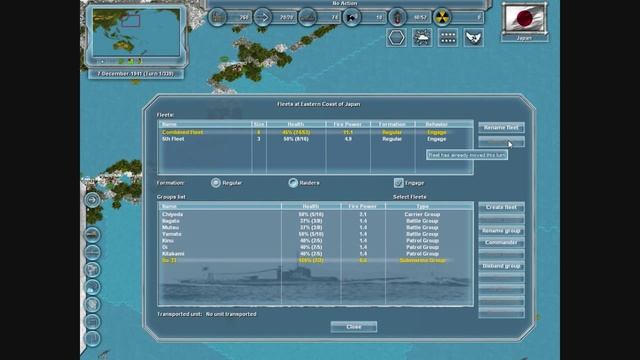Click the Commander button

(x=501, y=242)
